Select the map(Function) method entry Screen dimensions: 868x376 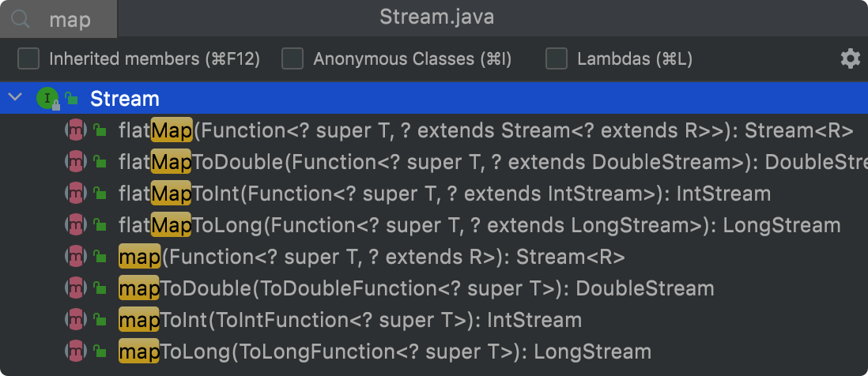(434, 257)
